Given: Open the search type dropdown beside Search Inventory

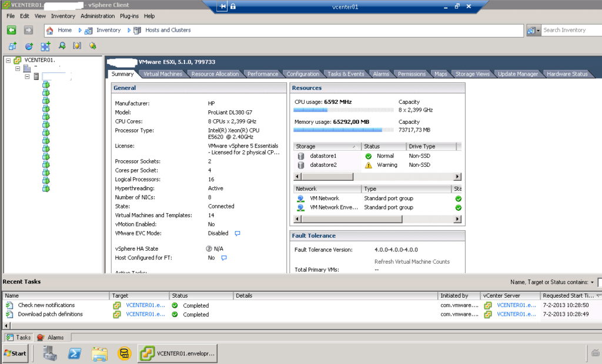Looking at the screenshot, I should click(533, 31).
